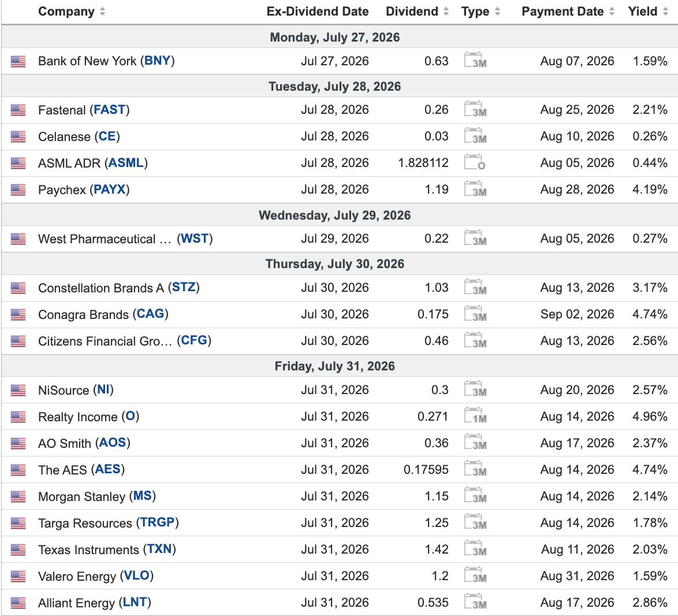678x616 pixels.
Task: Open the VLO ticker link
Action: tap(137, 576)
